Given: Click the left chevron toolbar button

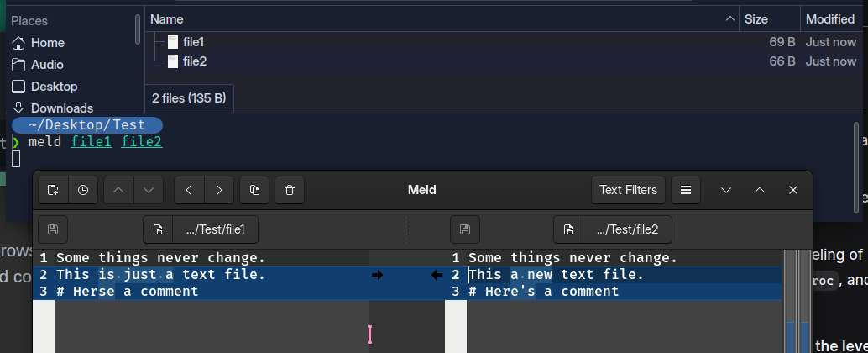Looking at the screenshot, I should pos(189,190).
